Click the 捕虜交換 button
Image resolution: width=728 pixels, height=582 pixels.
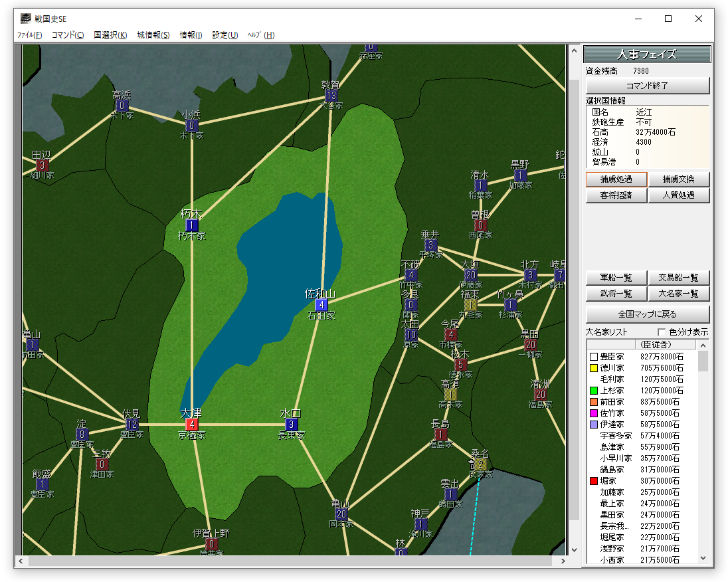[x=679, y=179]
